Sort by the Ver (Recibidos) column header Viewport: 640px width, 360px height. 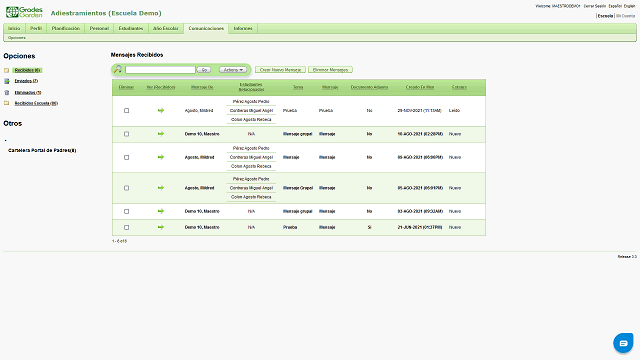pyautogui.click(x=161, y=87)
